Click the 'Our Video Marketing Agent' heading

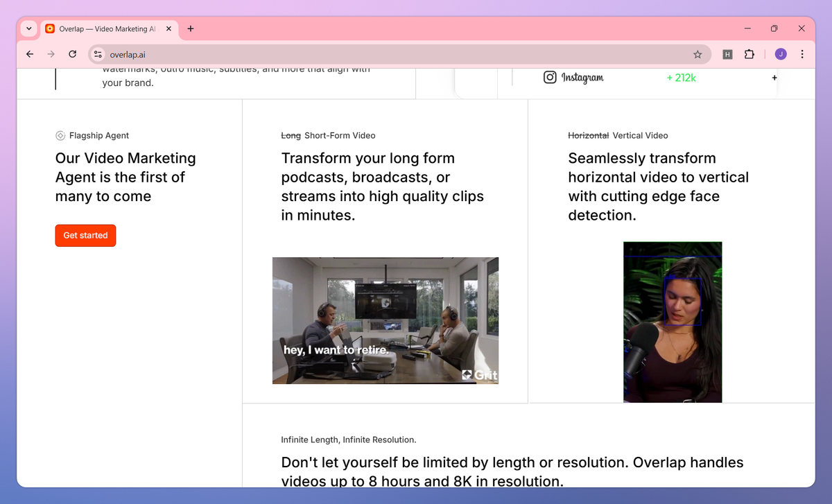tap(125, 177)
